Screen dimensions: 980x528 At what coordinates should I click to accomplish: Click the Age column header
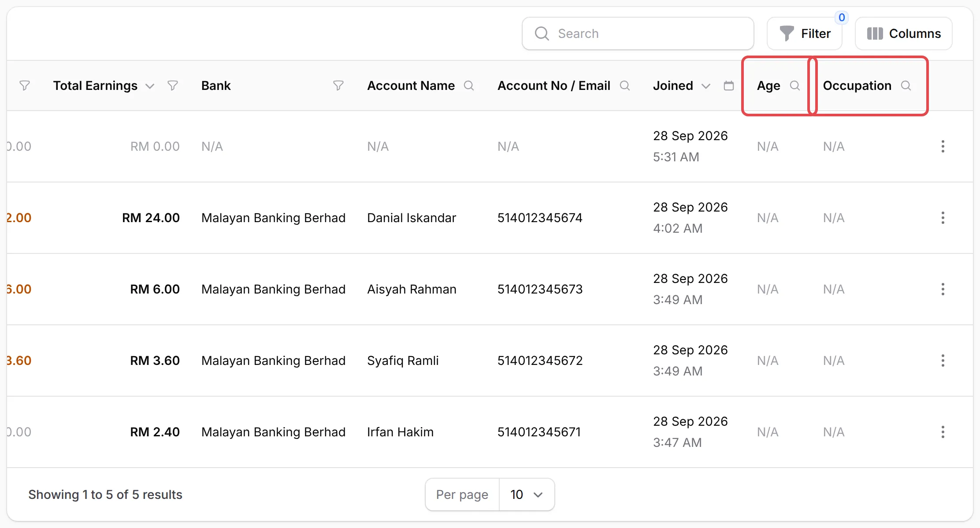tap(768, 86)
